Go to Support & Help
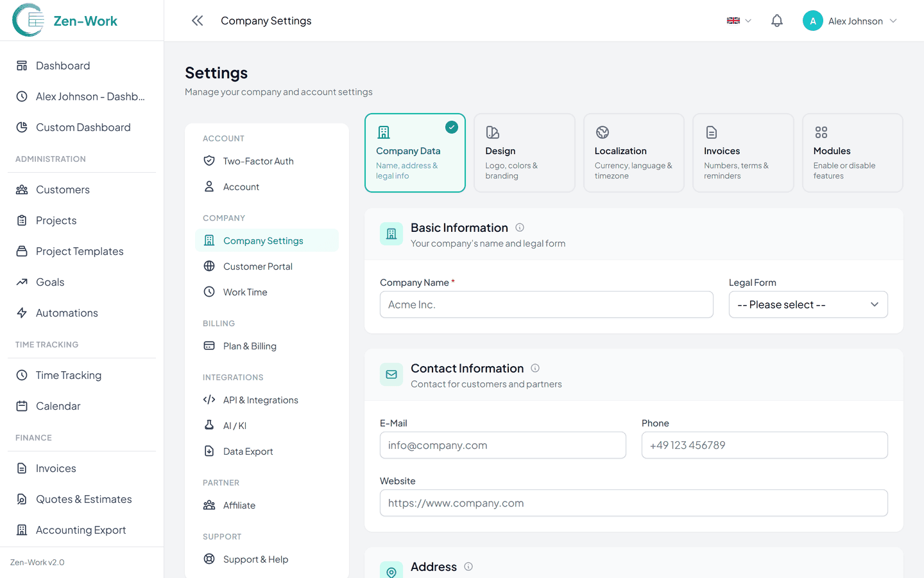The height and width of the screenshot is (578, 924). point(254,559)
